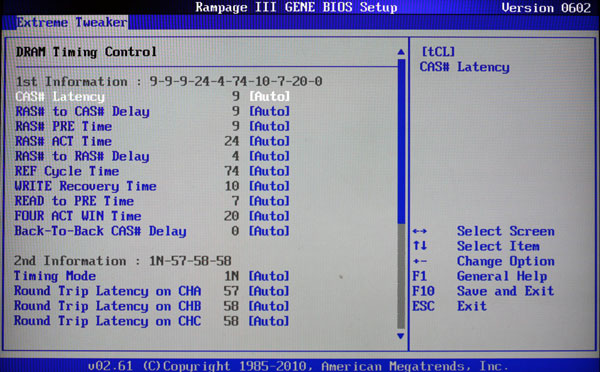The height and width of the screenshot is (372, 600).
Task: Open the Extreme Tweaker tab
Action: pyautogui.click(x=72, y=22)
